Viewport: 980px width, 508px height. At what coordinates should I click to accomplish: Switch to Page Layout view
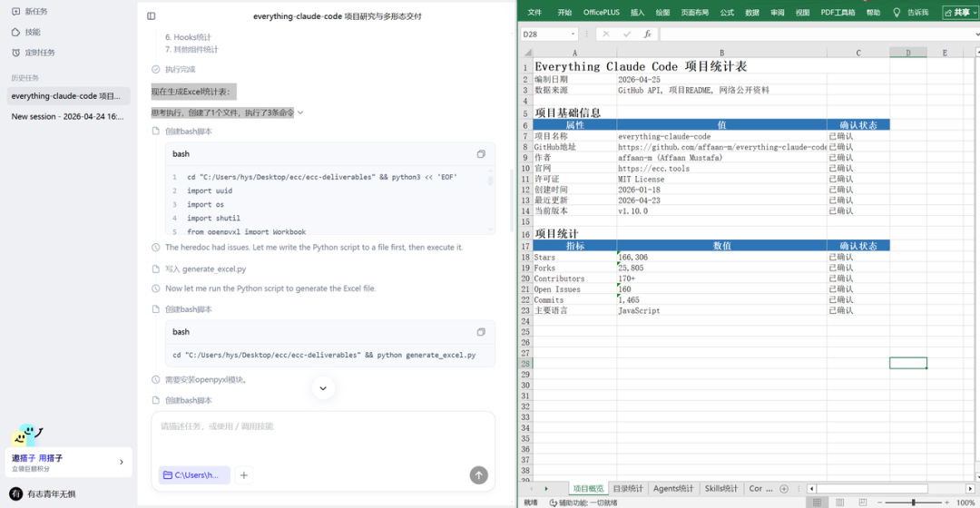point(840,503)
